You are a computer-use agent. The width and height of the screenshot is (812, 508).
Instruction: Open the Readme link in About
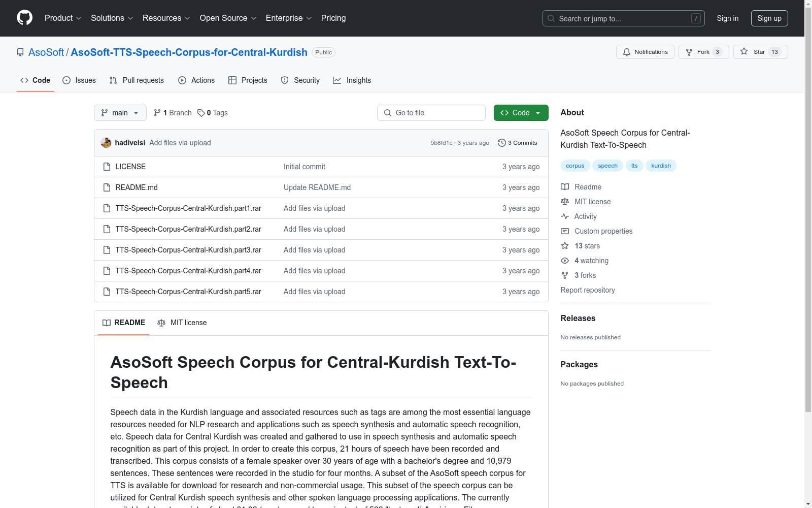pos(581,187)
